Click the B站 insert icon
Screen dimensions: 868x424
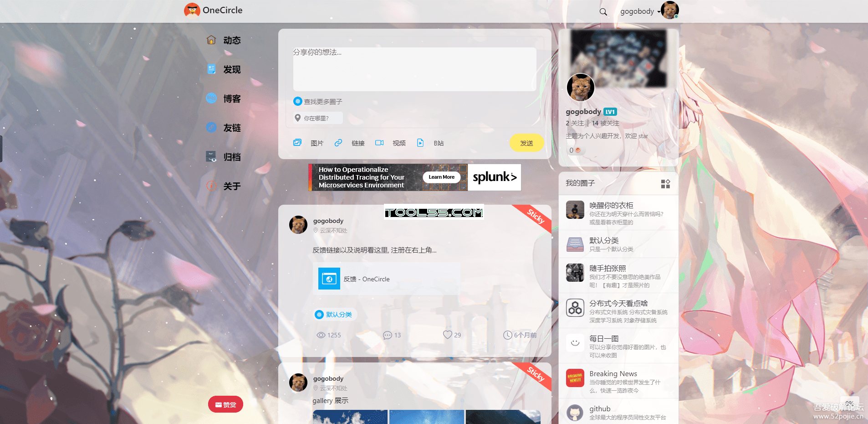pos(420,143)
